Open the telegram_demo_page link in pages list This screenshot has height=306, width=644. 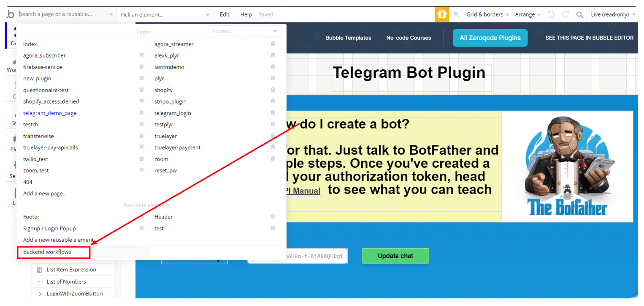coord(50,113)
